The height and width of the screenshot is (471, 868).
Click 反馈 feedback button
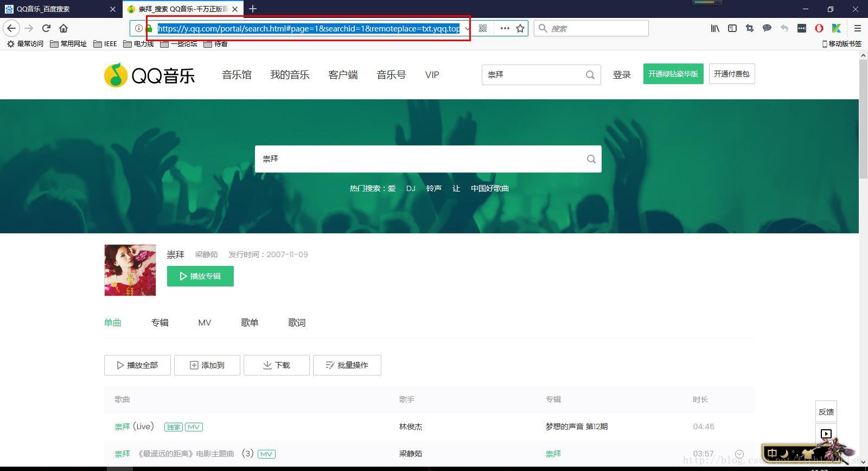click(826, 412)
